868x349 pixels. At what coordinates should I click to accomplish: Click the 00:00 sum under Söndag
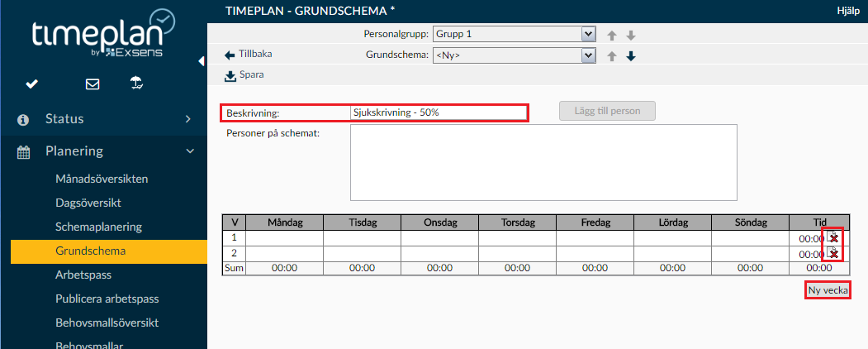[x=751, y=268]
